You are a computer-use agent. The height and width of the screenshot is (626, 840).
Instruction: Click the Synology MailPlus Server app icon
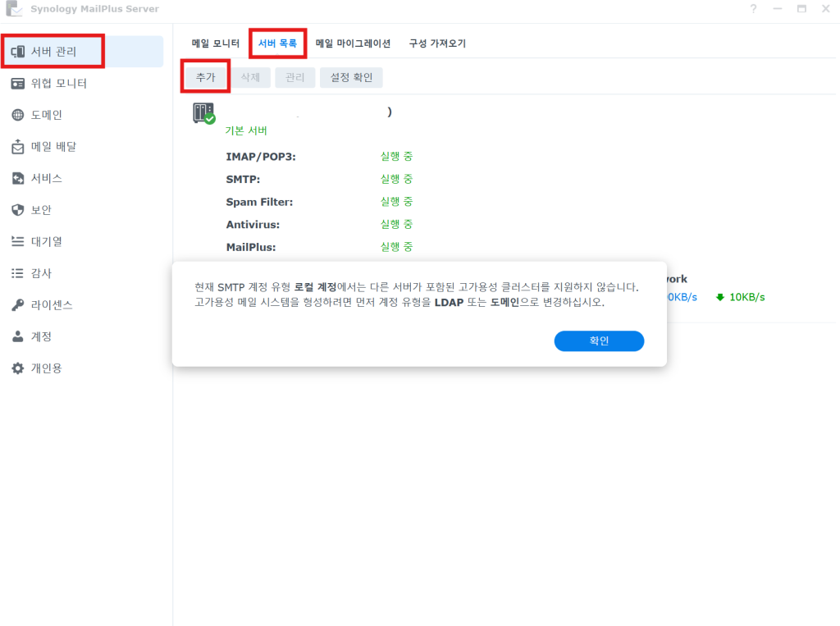(14, 8)
